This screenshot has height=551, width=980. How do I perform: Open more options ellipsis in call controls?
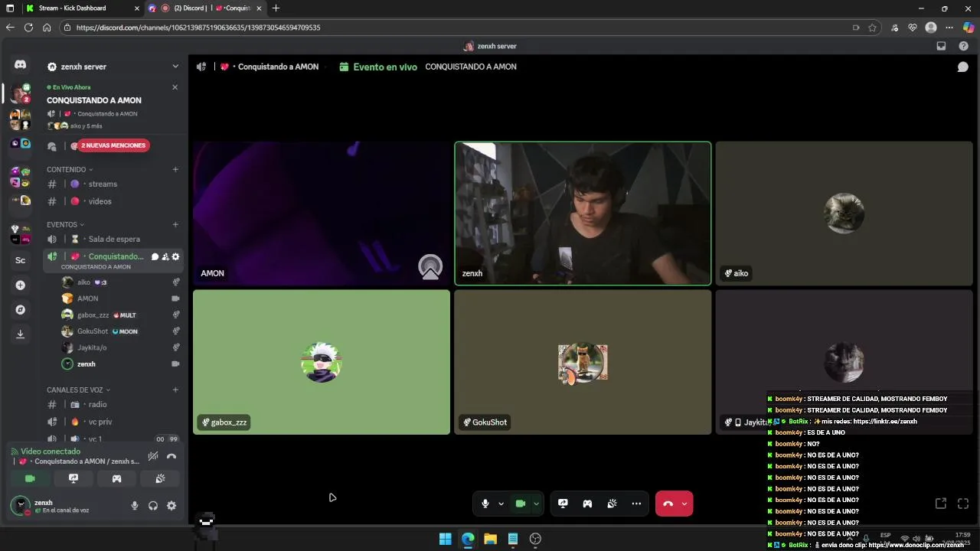click(636, 504)
